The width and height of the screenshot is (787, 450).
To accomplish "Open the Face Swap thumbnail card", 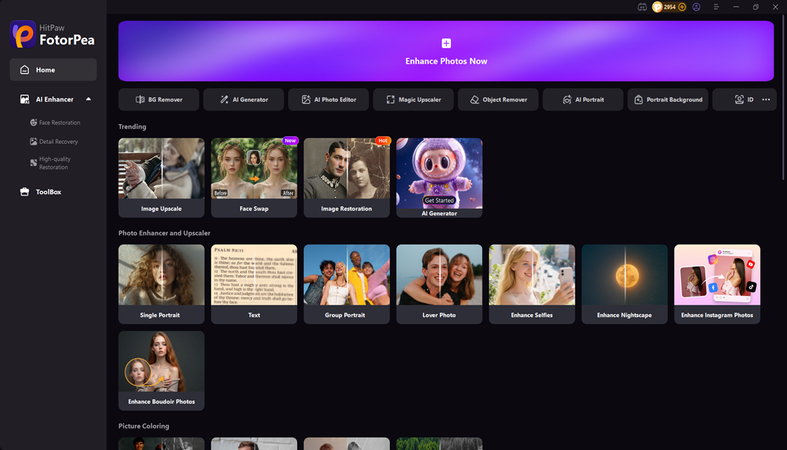I will (x=254, y=178).
